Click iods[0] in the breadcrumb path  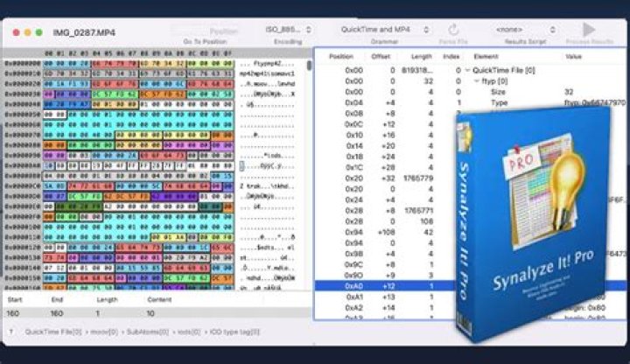(x=189, y=332)
